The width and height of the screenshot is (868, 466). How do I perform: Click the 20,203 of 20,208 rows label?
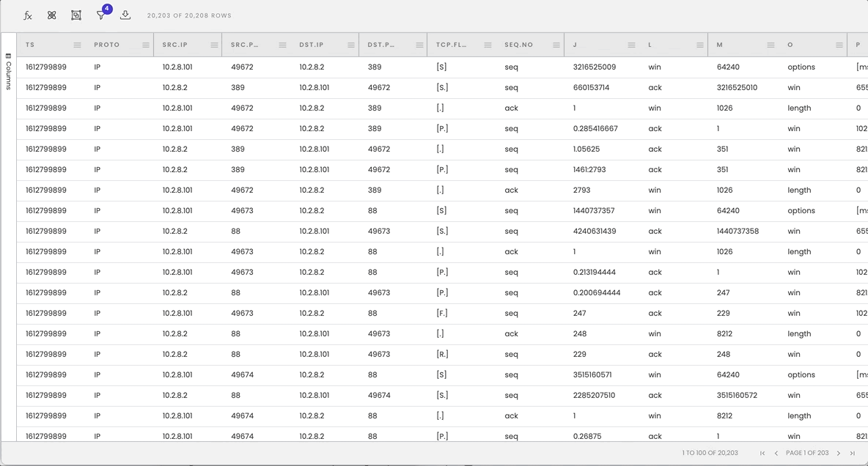[189, 15]
